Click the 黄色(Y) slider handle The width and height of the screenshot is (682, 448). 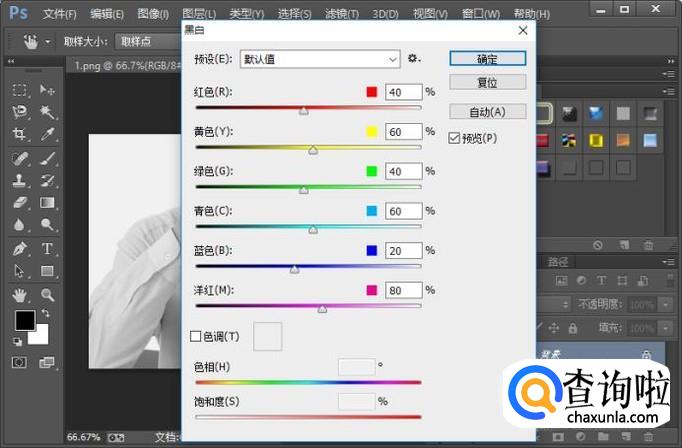pos(313,150)
